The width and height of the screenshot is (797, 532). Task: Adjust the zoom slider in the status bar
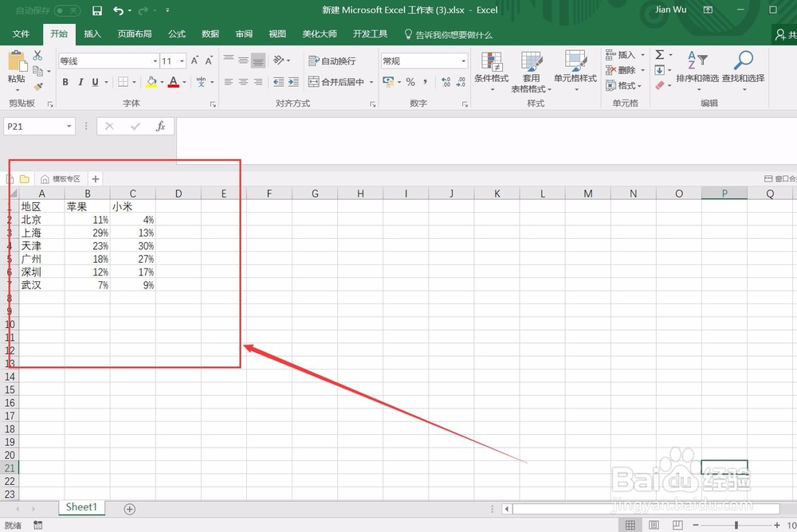click(x=736, y=525)
